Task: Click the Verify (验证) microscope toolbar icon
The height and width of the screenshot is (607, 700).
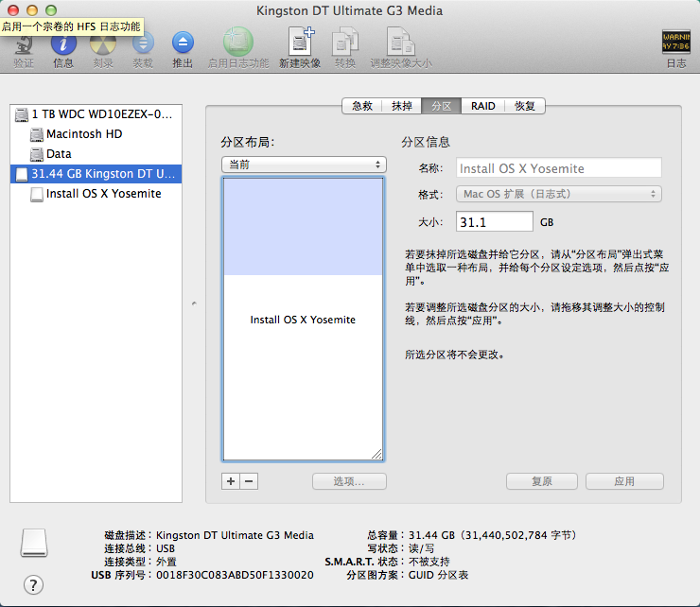Action: 24,44
